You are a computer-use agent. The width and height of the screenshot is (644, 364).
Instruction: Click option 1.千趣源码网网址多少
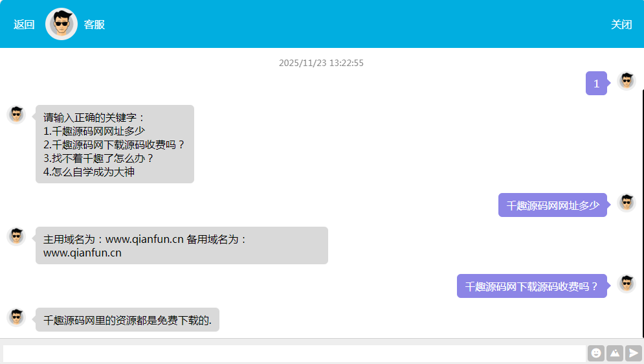(x=94, y=131)
